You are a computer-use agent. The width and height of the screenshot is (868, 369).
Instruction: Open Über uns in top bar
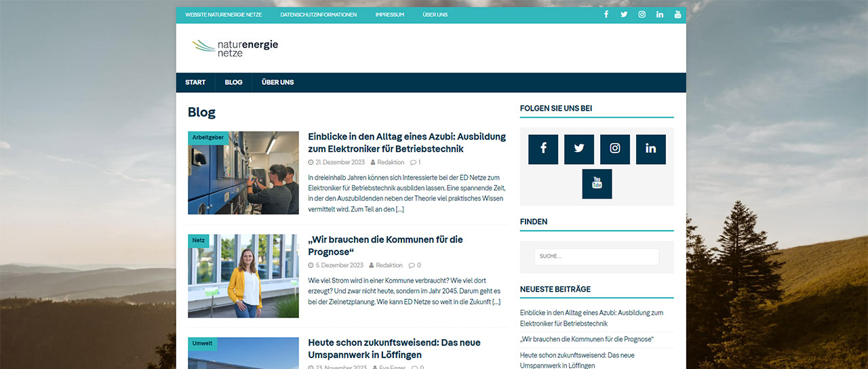click(435, 14)
